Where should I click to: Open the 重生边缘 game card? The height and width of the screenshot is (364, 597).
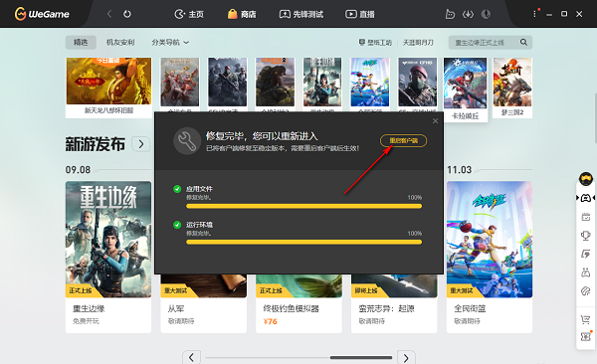(108, 257)
